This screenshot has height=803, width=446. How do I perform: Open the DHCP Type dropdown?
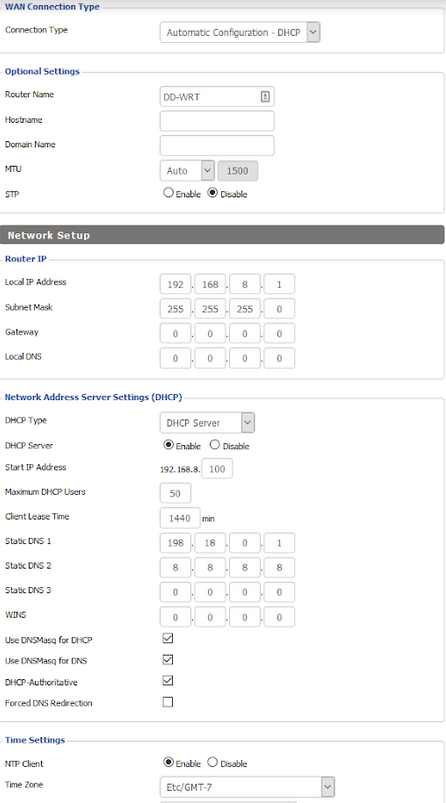point(207,423)
